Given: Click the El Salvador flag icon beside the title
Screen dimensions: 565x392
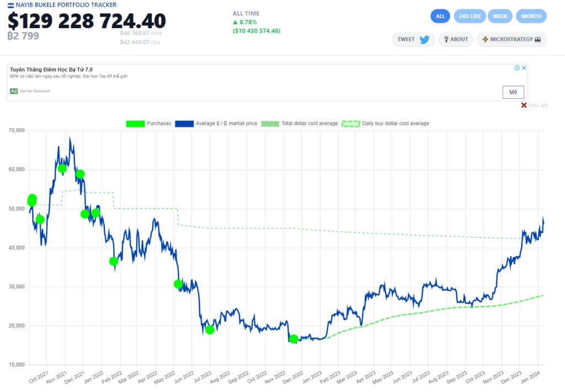Looking at the screenshot, I should (11, 6).
